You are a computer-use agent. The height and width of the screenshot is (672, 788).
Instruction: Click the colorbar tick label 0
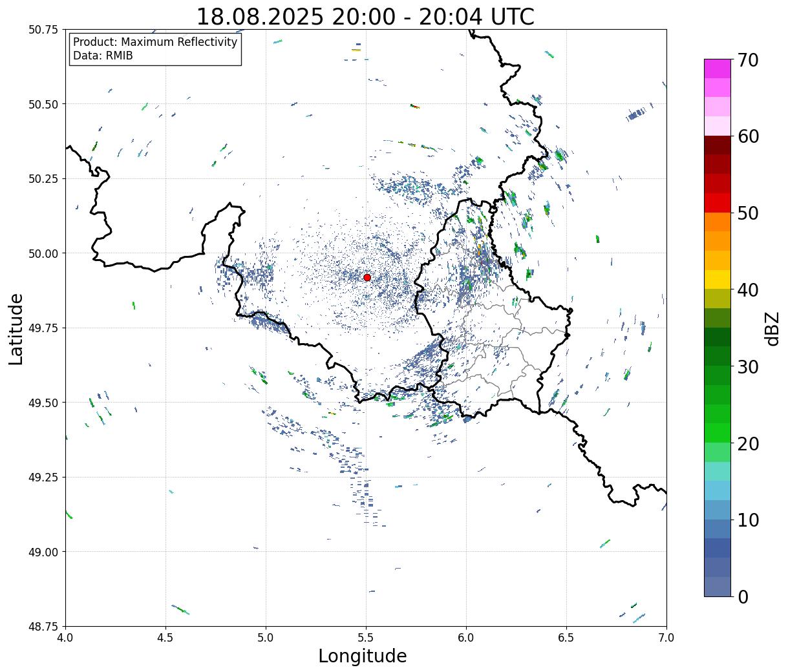pyautogui.click(x=743, y=596)
